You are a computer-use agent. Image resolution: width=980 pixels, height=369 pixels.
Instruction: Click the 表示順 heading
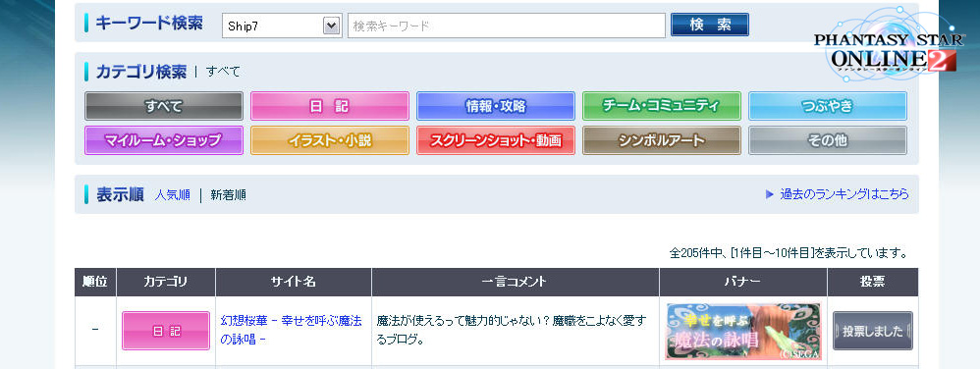[120, 194]
